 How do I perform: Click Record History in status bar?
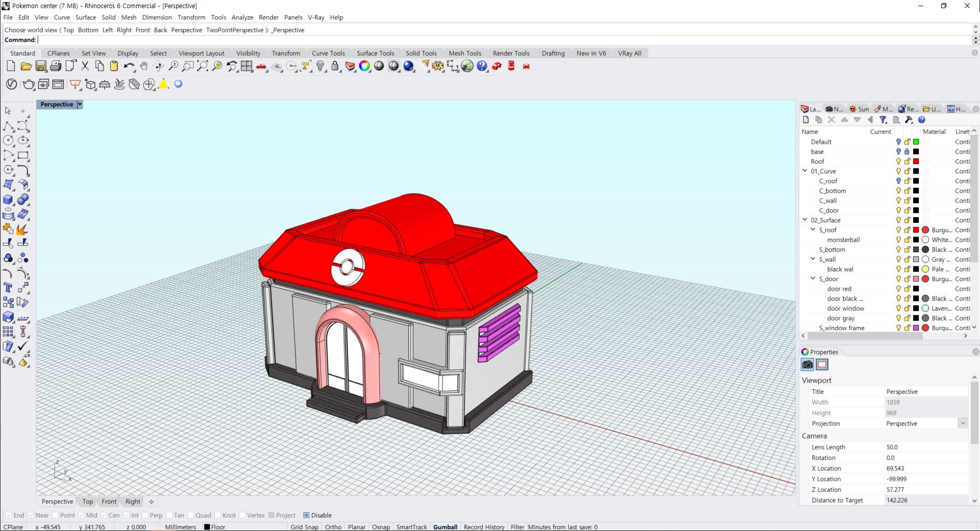pos(484,527)
